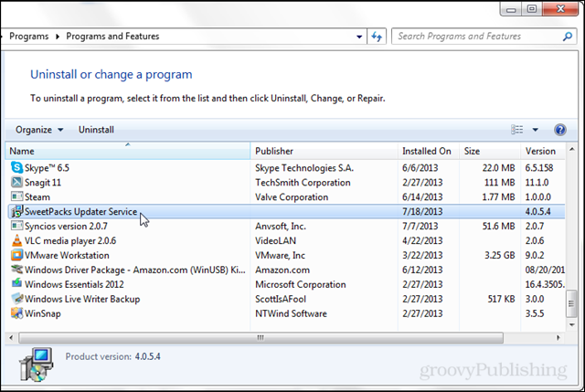The height and width of the screenshot is (392, 585).
Task: Select SweetPacks Updater Service name
Action: point(81,211)
